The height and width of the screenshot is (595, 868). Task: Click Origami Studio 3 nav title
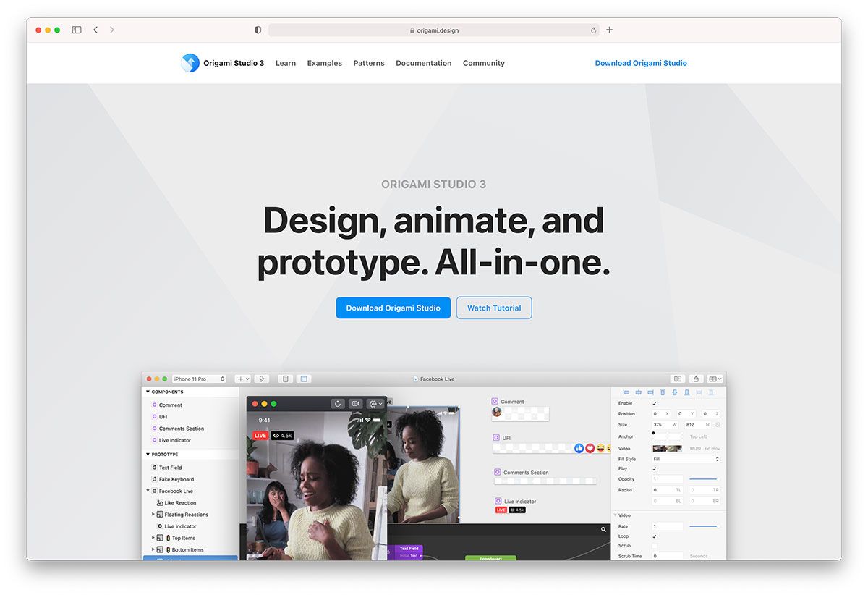234,63
